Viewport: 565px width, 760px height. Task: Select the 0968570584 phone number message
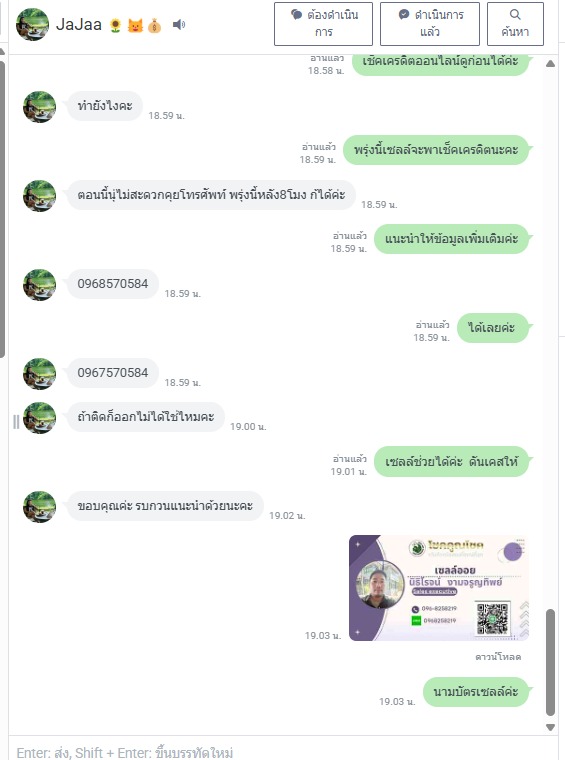[112, 284]
